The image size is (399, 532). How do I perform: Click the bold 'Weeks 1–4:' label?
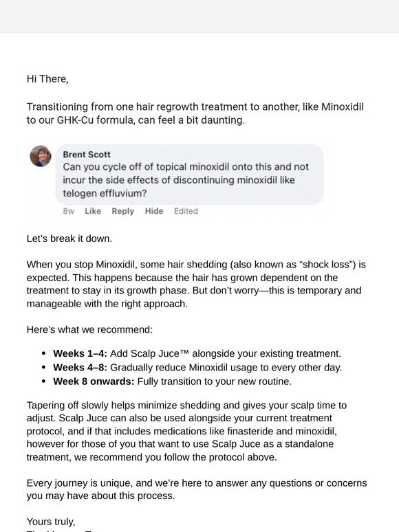pyautogui.click(x=80, y=353)
